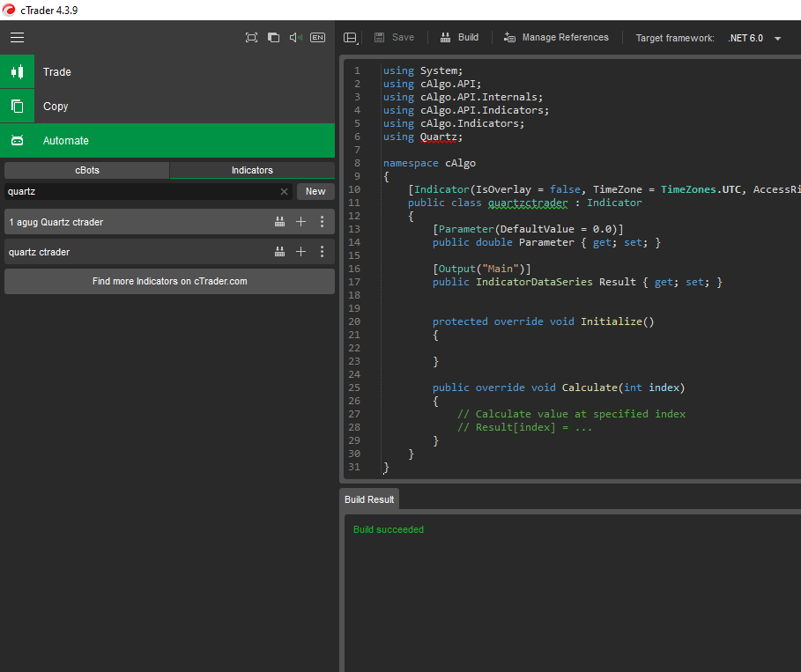Toggle the editor layout panel icon

pos(351,38)
